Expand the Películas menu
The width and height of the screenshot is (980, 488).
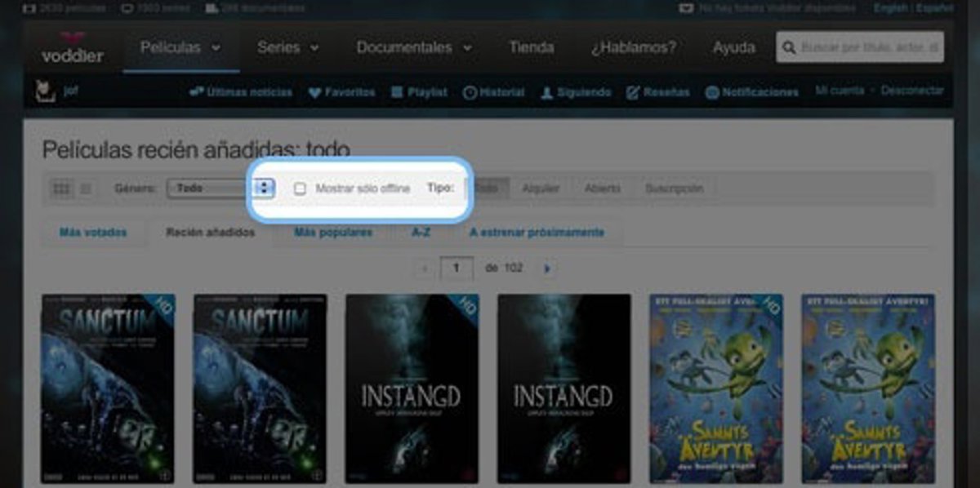pyautogui.click(x=180, y=47)
